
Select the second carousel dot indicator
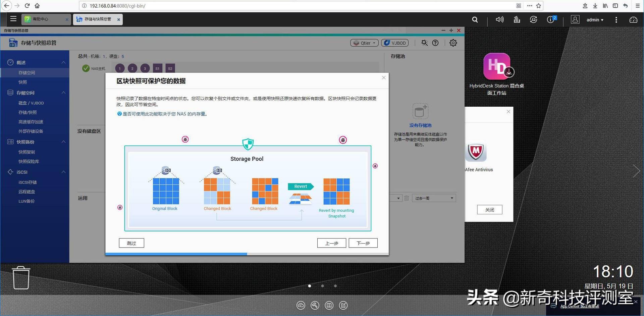[322, 286]
